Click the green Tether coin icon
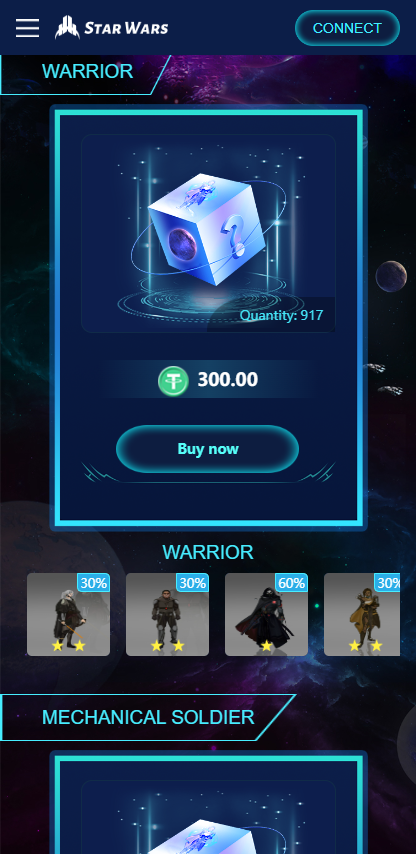The image size is (416, 854). pos(173,380)
